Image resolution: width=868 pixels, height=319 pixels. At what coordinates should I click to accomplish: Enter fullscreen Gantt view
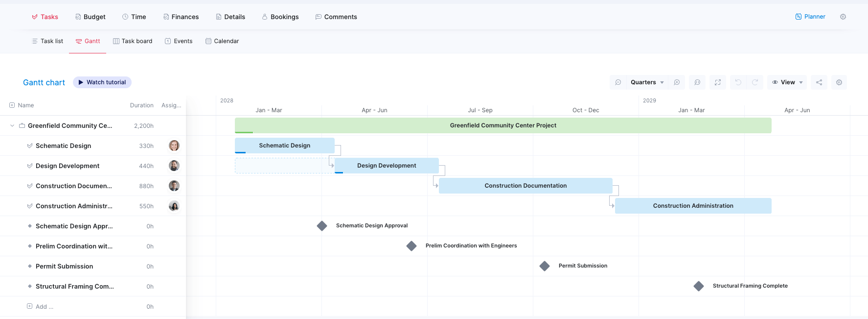tap(718, 82)
